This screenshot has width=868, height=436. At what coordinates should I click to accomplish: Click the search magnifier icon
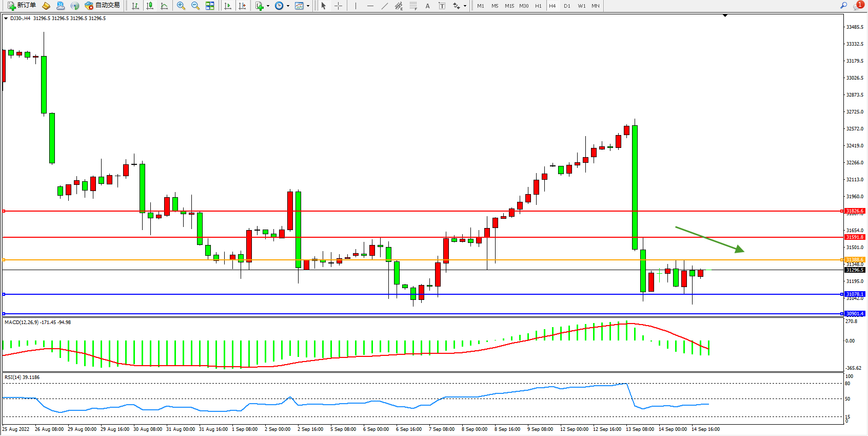pos(843,6)
